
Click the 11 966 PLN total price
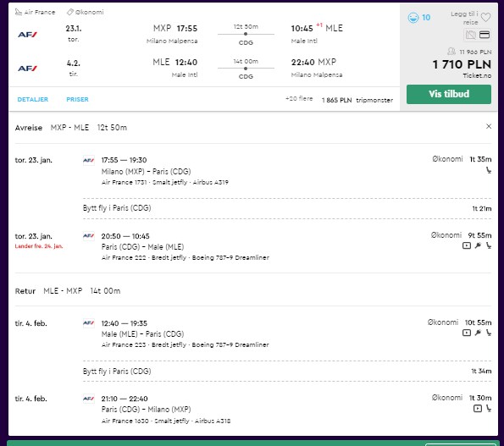coord(475,52)
